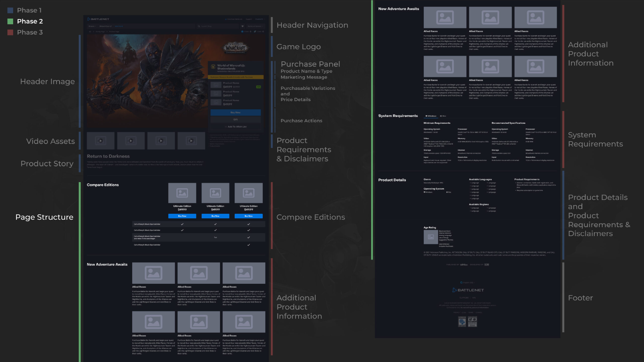This screenshot has height=362, width=644.
Task: Play the fourth video asset thumbnail
Action: coord(191,141)
